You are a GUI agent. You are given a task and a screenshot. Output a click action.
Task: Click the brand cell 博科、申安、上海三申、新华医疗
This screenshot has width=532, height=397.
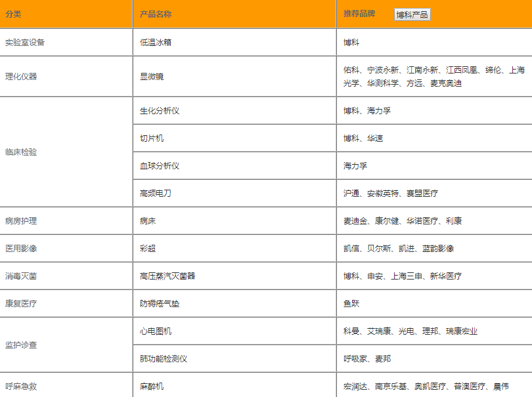[x=434, y=276]
